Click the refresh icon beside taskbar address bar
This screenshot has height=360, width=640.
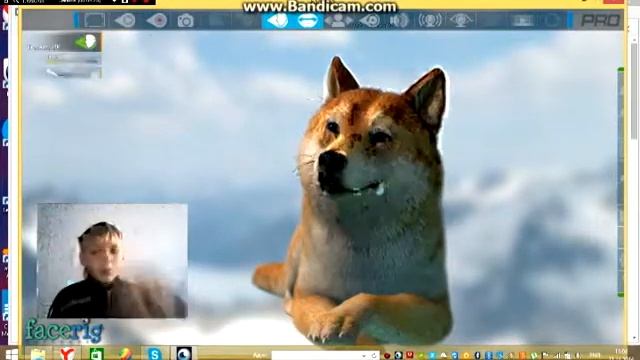click(373, 356)
